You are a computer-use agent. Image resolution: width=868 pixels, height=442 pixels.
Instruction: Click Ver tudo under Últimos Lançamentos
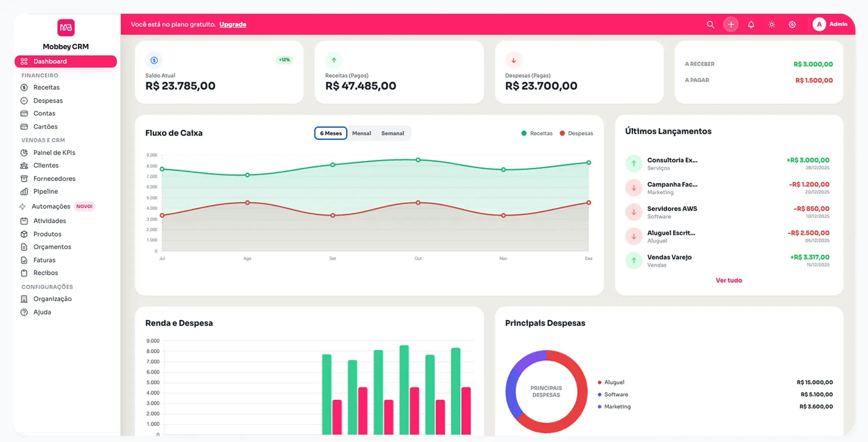(728, 280)
